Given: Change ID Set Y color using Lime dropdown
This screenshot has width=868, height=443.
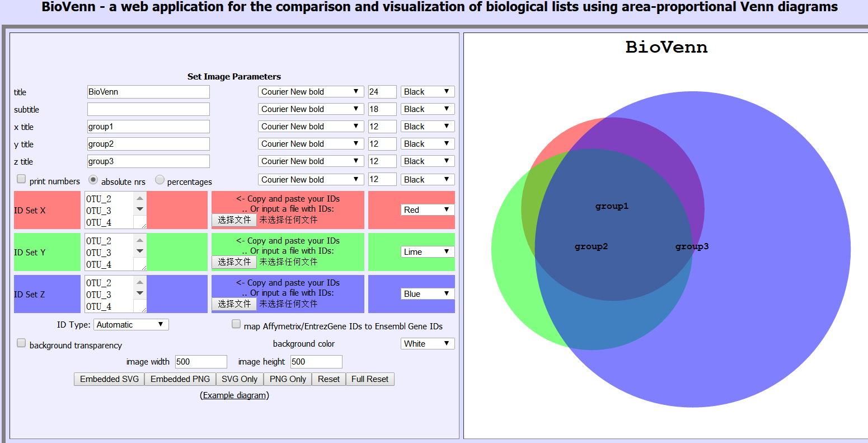Looking at the screenshot, I should point(427,251).
